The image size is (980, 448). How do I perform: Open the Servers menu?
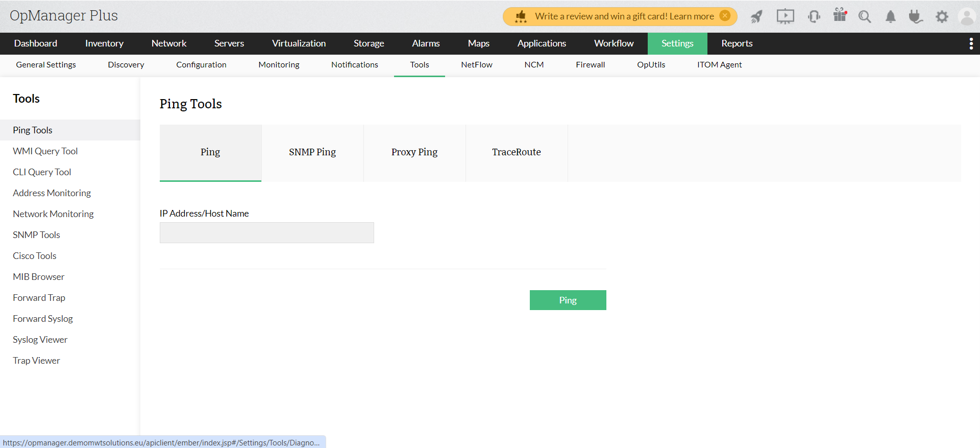229,43
